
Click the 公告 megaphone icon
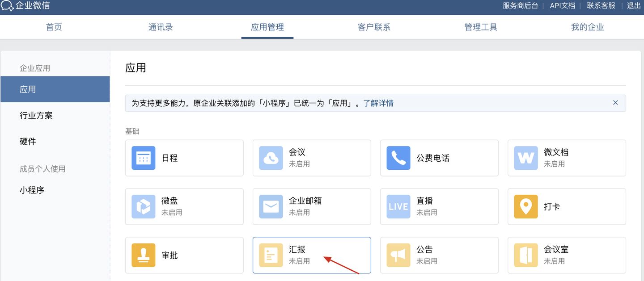398,255
